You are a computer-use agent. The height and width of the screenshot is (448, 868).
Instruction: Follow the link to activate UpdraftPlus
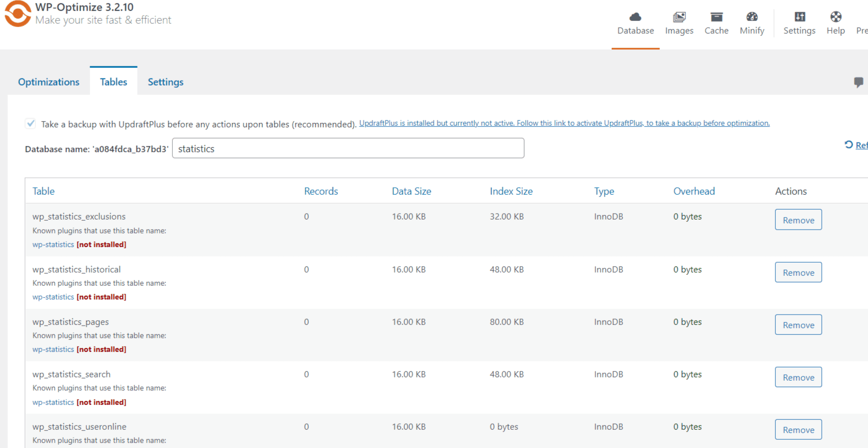click(x=564, y=123)
